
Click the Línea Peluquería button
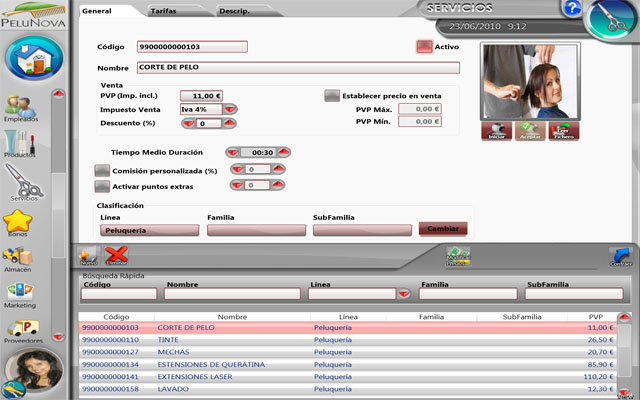pyautogui.click(x=150, y=231)
